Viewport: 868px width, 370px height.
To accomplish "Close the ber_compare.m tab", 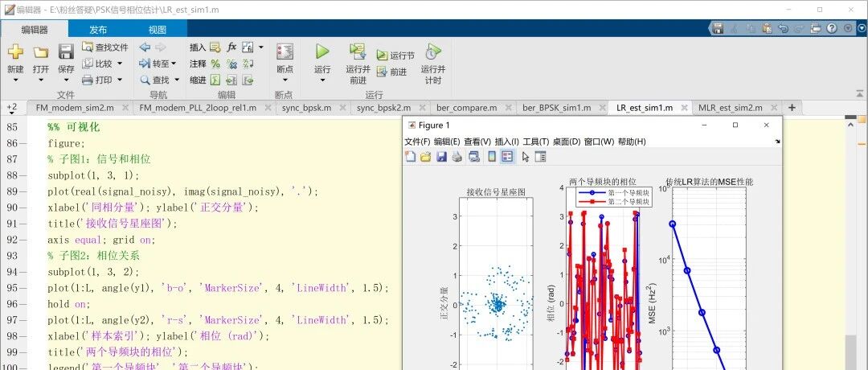I will pyautogui.click(x=508, y=108).
